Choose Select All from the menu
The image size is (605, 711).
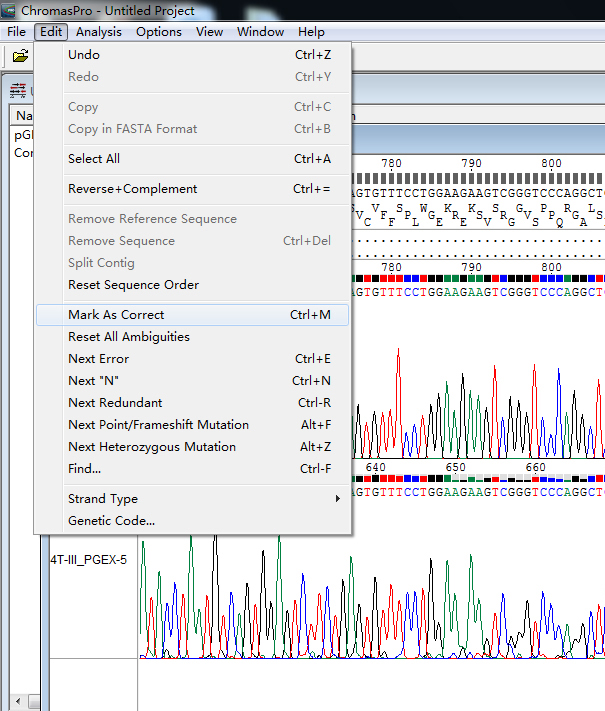click(x=94, y=159)
